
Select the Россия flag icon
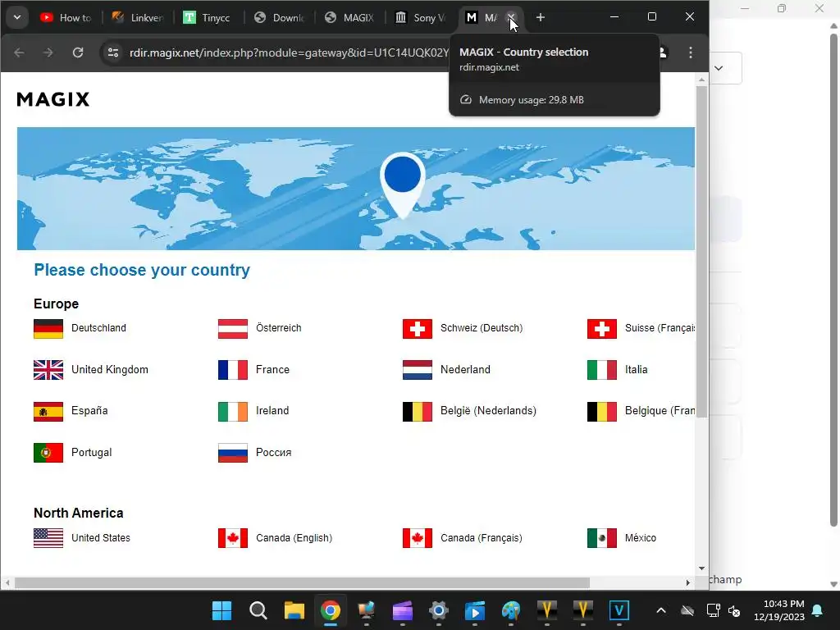coord(232,453)
